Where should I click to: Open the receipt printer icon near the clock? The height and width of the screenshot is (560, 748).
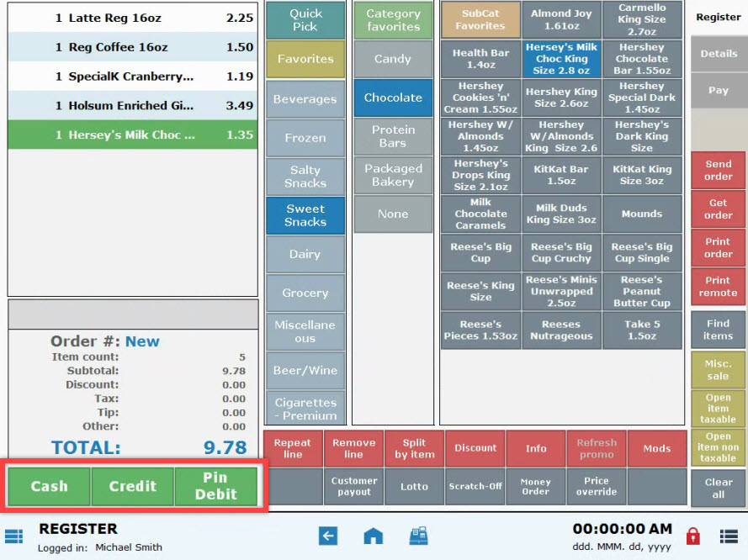click(x=418, y=536)
